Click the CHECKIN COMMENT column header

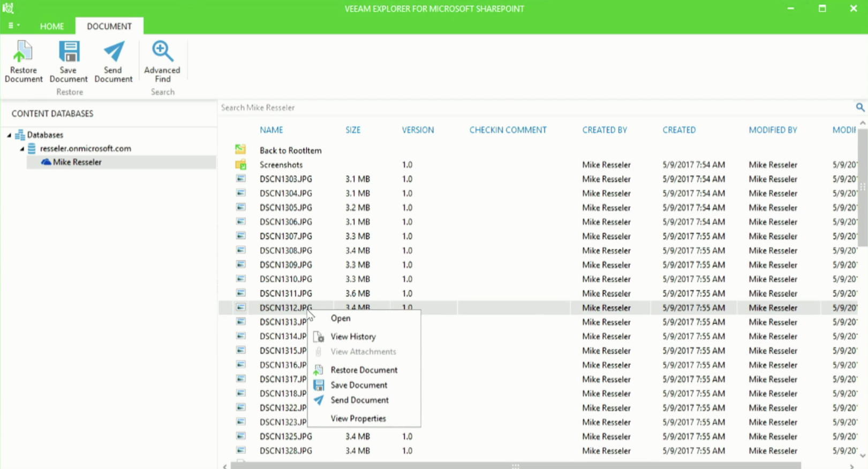[x=508, y=130]
